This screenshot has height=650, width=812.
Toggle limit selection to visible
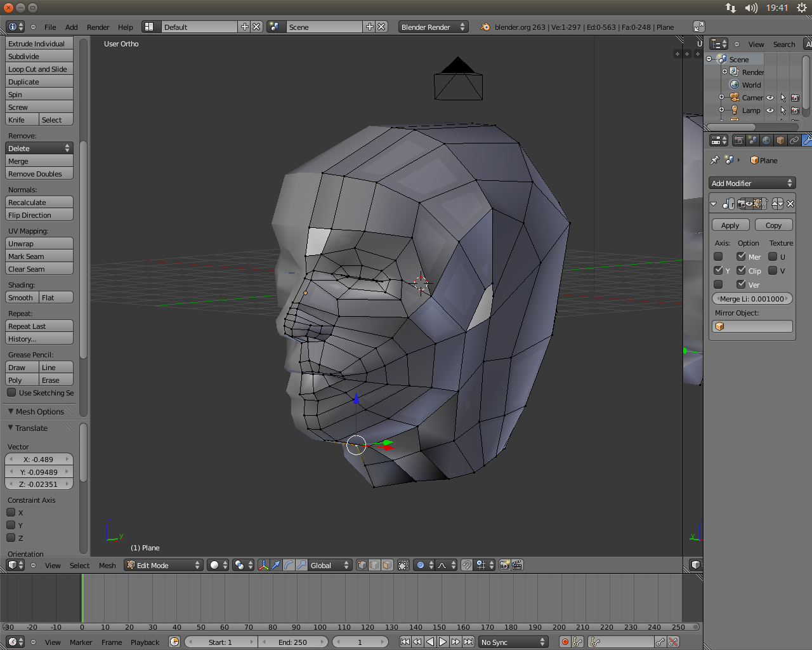click(403, 565)
